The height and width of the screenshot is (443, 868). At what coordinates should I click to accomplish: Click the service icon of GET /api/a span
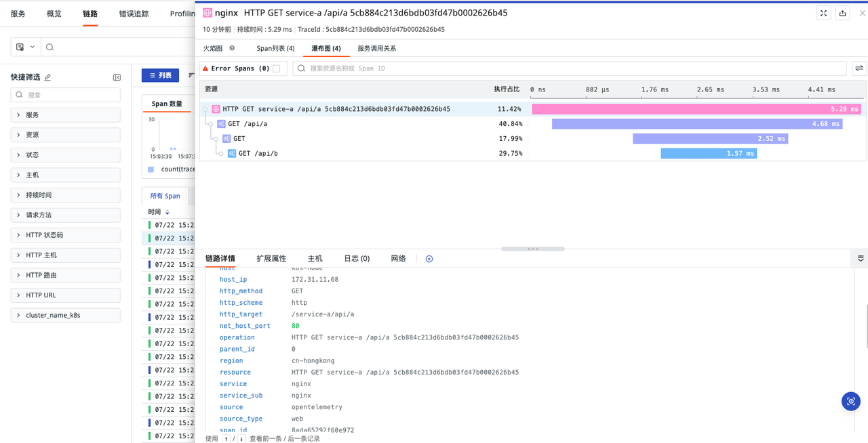222,124
